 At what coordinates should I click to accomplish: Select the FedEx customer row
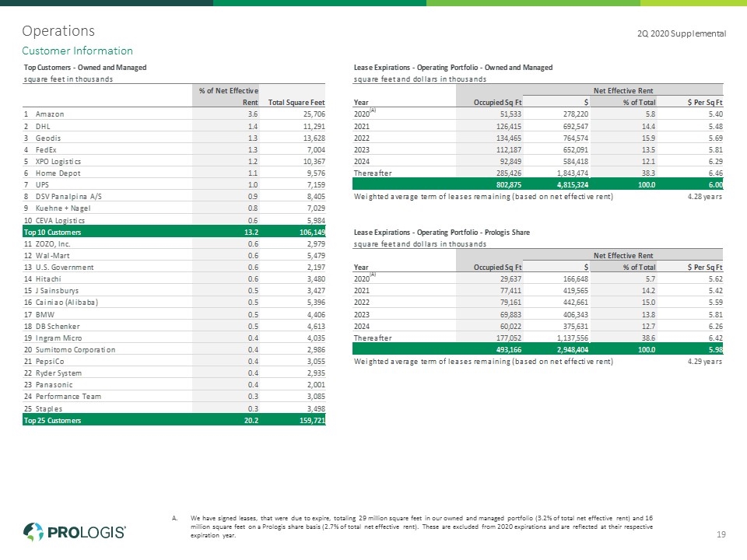174,149
